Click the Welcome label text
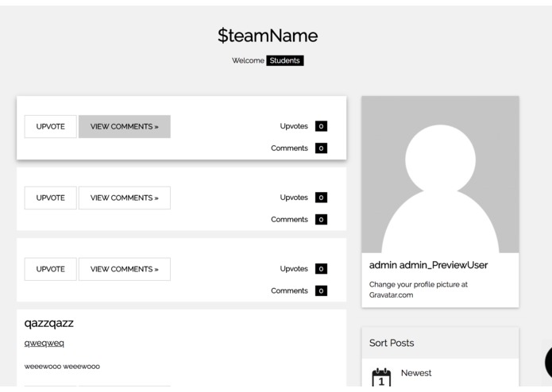The image size is (552, 392). [x=248, y=60]
